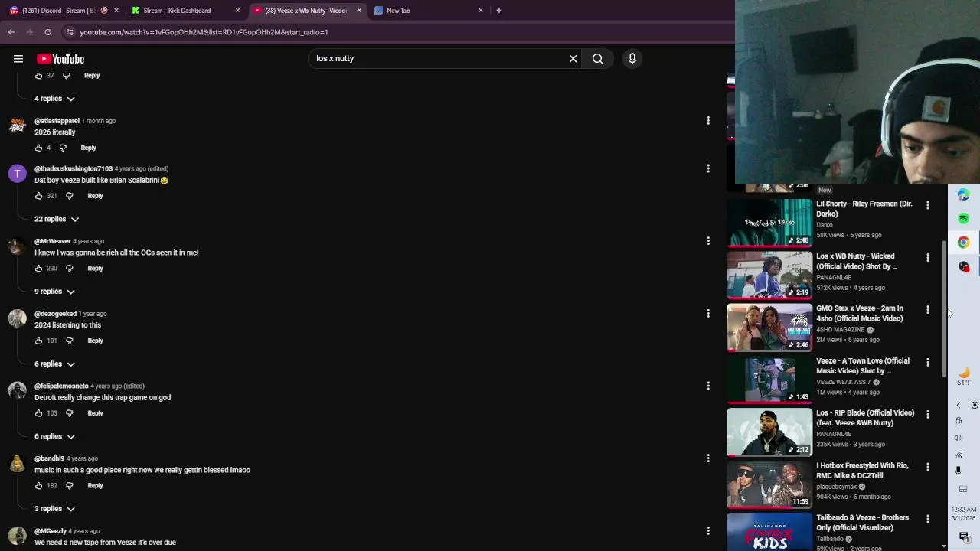Open the @MGeezly channel link
Image resolution: width=980 pixels, height=551 pixels.
[51, 531]
